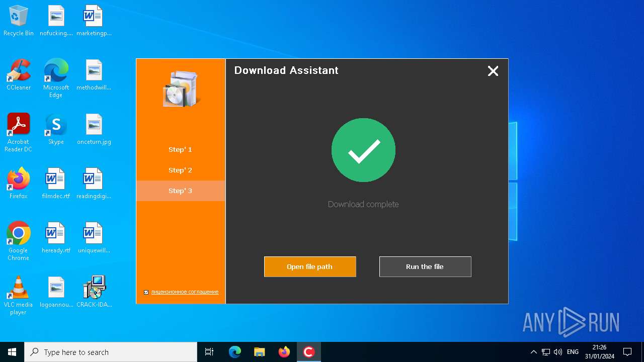Select the Skype desktop shortcut
644x362 pixels.
point(56,129)
